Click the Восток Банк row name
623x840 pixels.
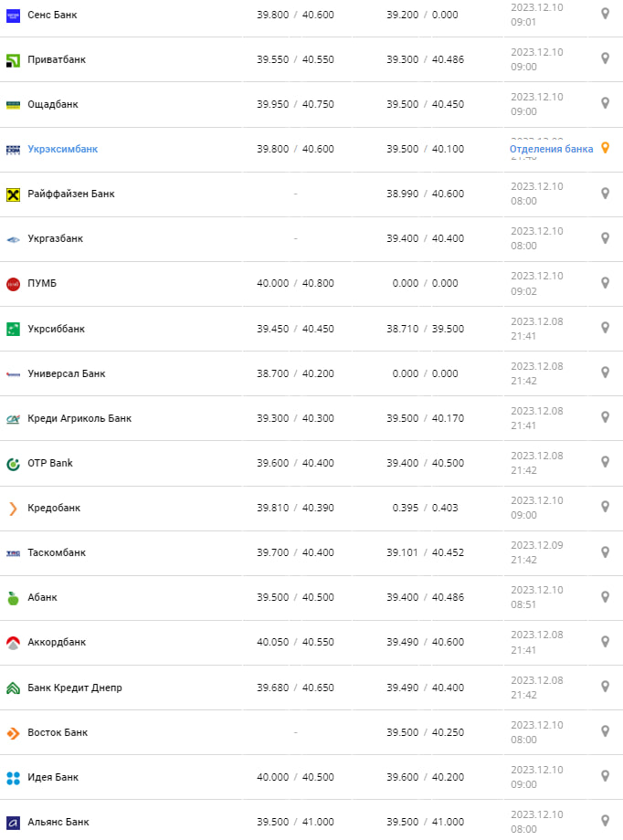pos(58,732)
